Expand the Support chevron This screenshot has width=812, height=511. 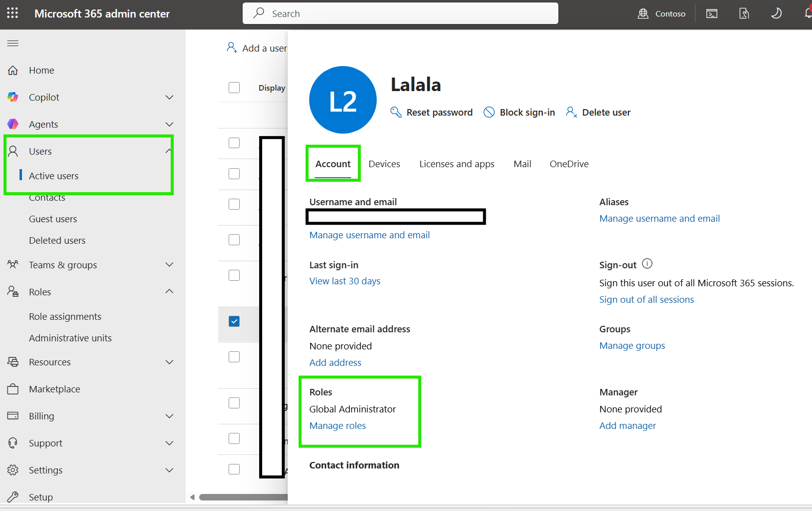[x=170, y=443]
